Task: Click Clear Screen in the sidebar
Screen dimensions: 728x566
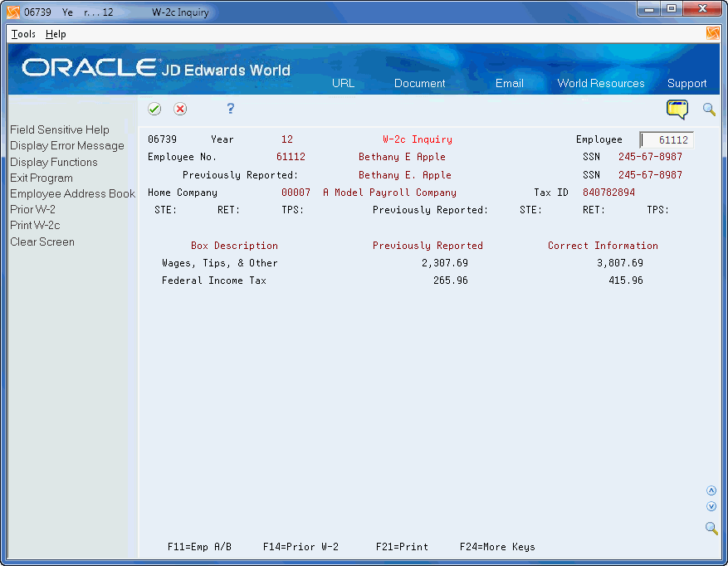Action: click(42, 242)
